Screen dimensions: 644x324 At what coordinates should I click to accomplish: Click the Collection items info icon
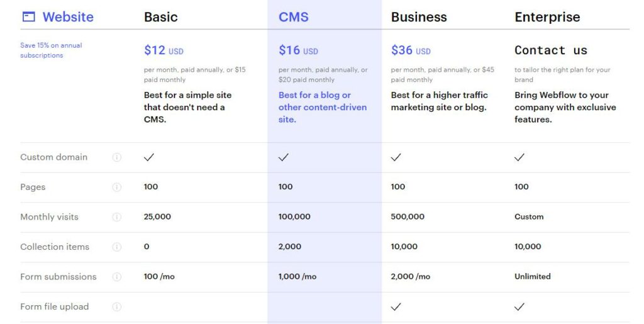tap(117, 247)
